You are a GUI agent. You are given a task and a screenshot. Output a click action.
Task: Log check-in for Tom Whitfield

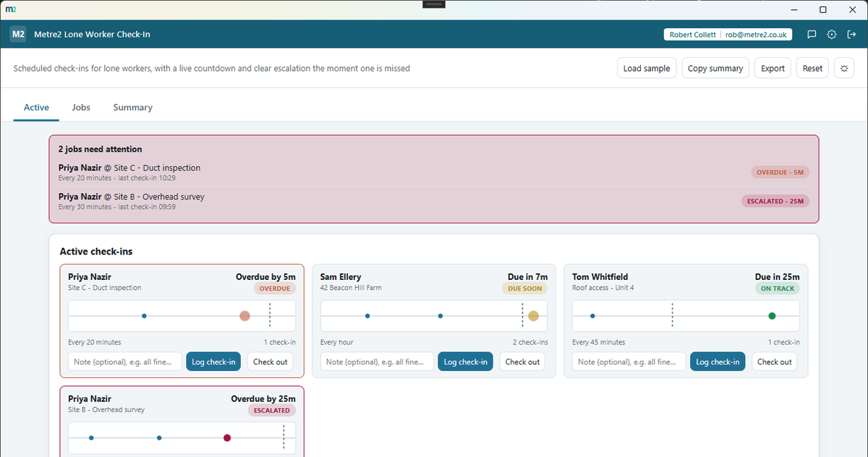coord(718,362)
